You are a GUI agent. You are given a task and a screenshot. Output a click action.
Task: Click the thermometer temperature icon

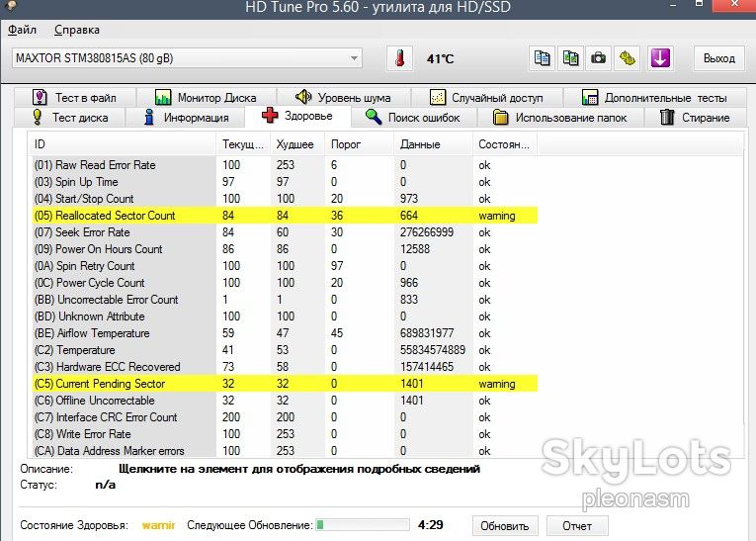pos(399,58)
